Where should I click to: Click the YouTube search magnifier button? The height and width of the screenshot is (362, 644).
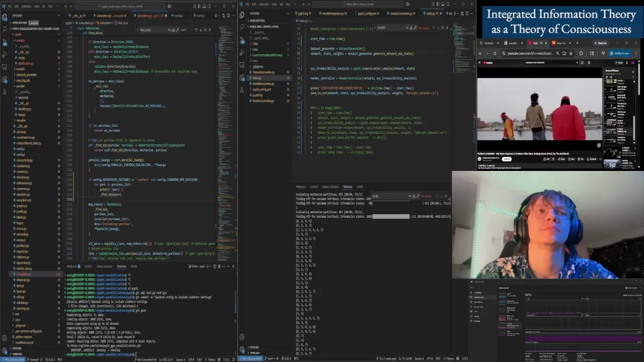pyautogui.click(x=582, y=63)
